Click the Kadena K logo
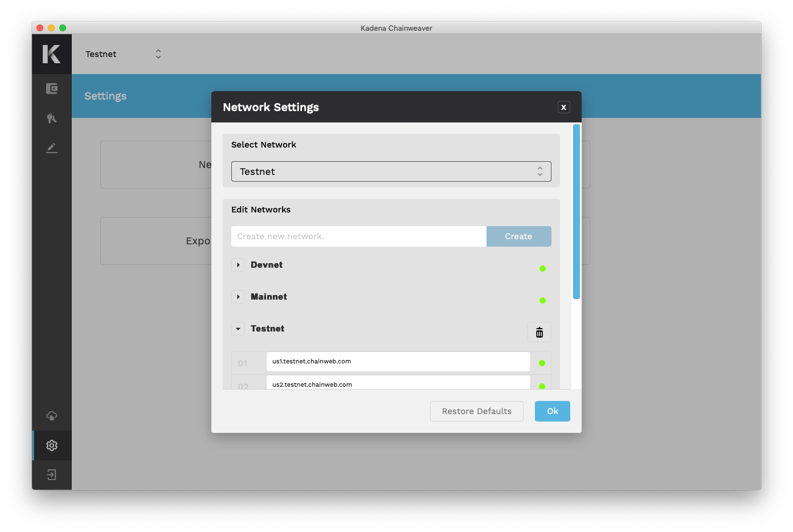The image size is (793, 532). 51,54
